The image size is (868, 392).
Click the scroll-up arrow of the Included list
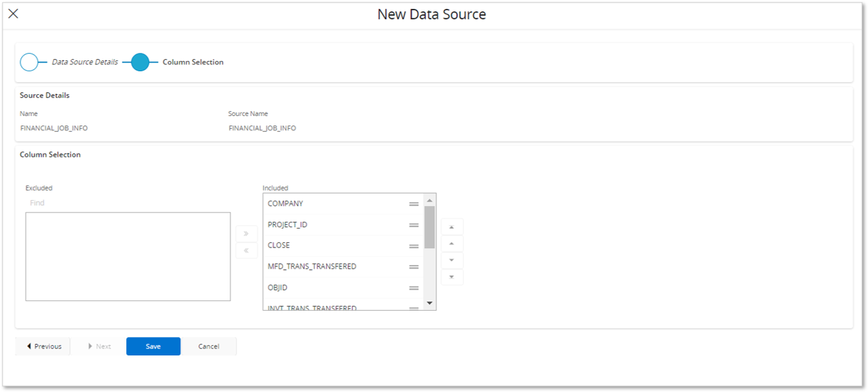429,198
